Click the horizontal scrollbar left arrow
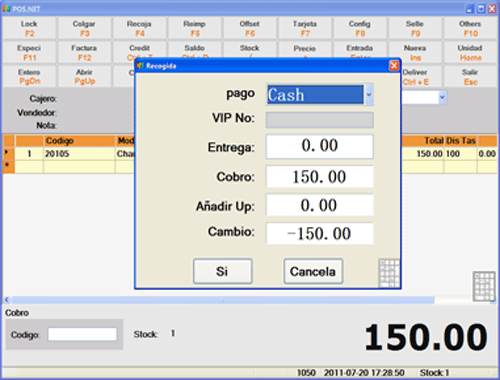The image size is (500, 380). [x=7, y=300]
